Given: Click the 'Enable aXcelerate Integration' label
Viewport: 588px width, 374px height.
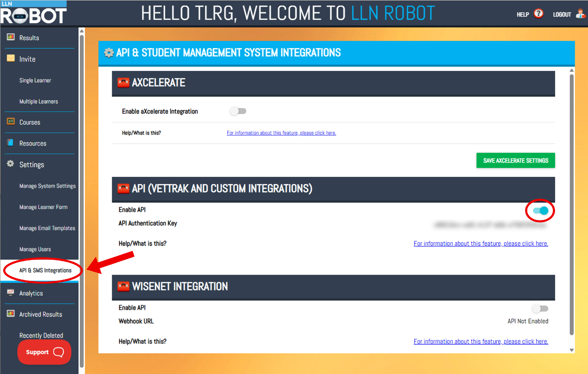Looking at the screenshot, I should [160, 111].
